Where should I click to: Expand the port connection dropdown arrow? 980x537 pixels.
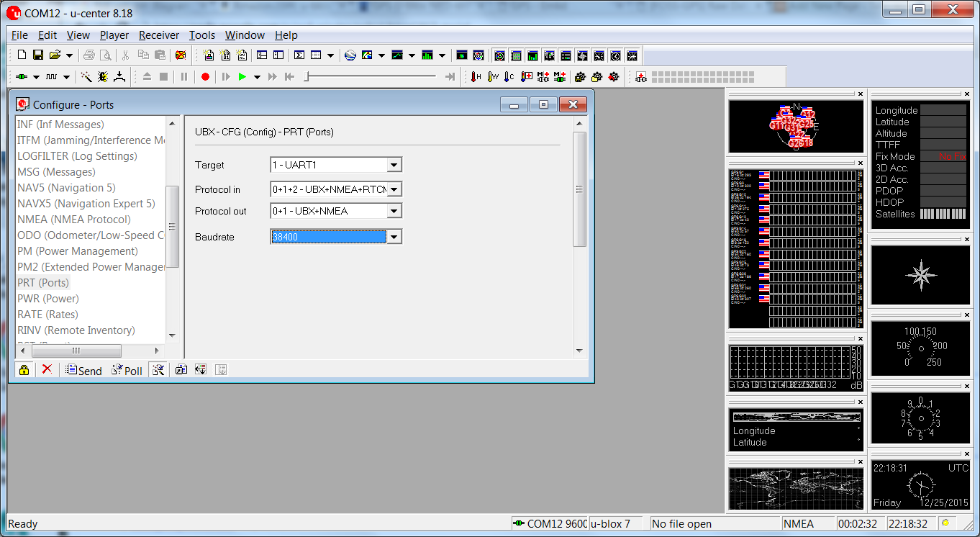(36, 76)
